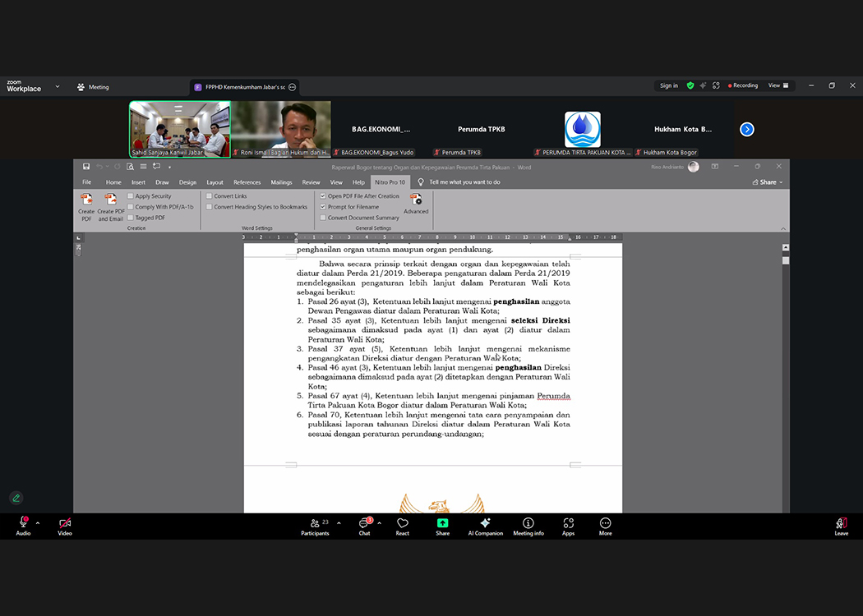Open Meeting info
Image resolution: width=863 pixels, height=616 pixels.
pyautogui.click(x=528, y=524)
